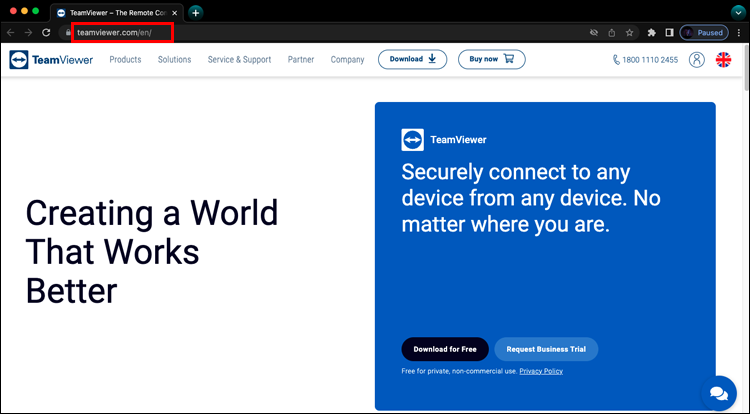Open the extensions puzzle icon
This screenshot has height=414, width=750.
651,33
